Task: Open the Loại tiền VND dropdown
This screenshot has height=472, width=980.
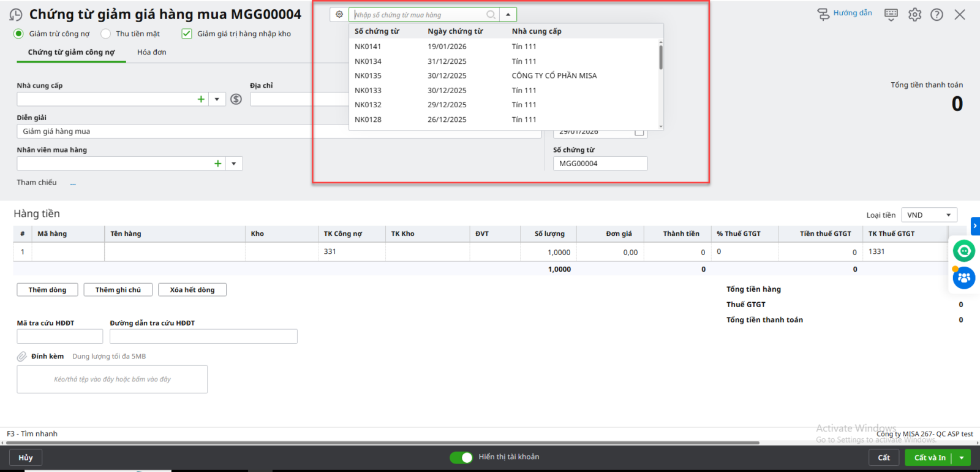Action: 929,215
